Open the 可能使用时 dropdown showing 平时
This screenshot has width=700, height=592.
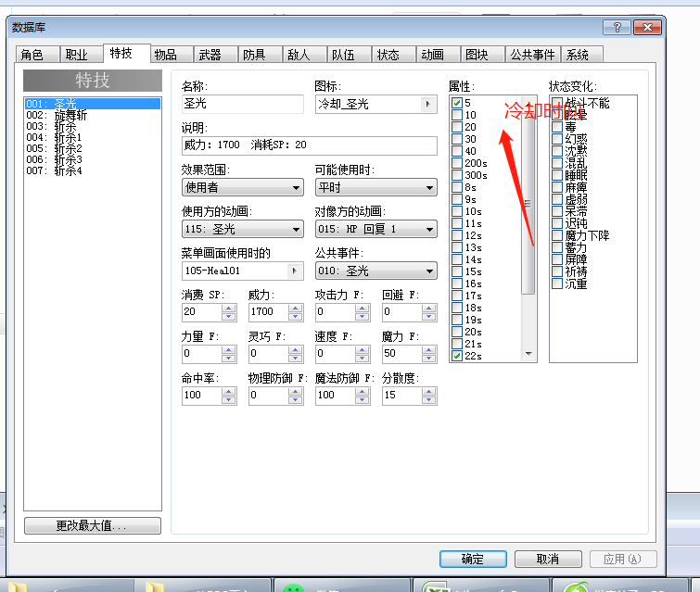coord(375,187)
